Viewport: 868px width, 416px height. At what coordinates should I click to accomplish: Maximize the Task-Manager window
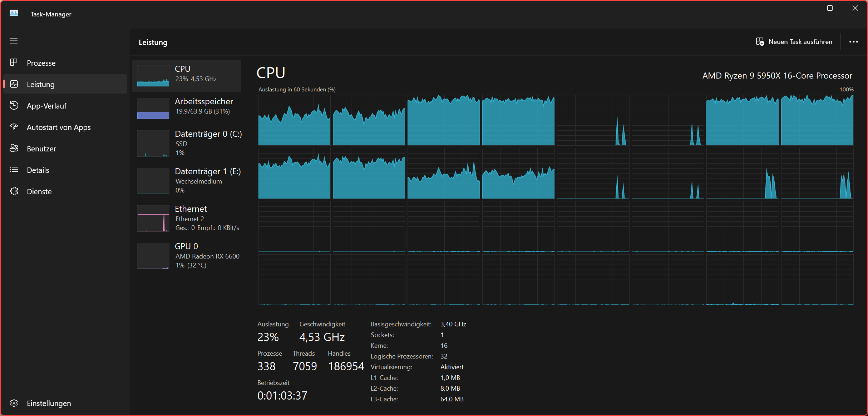(x=830, y=8)
